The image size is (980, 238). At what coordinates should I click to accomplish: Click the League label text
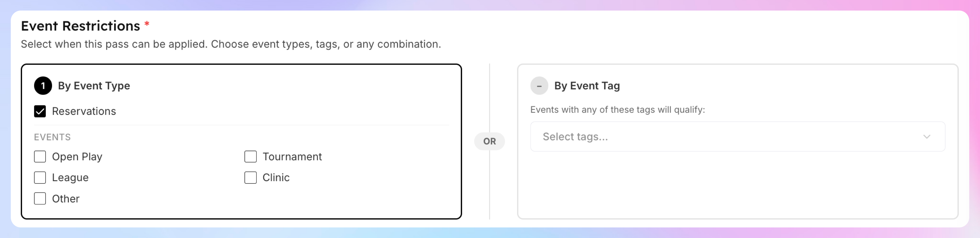pyautogui.click(x=70, y=178)
